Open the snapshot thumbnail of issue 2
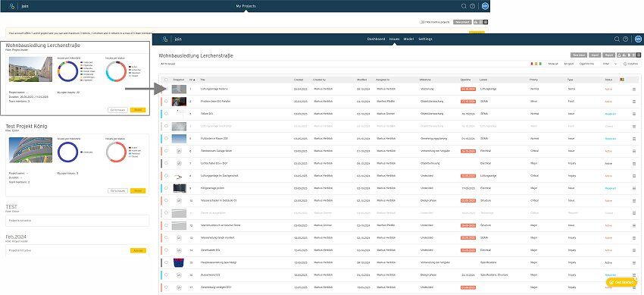Viewport: 644px width, 295px height. [179, 102]
